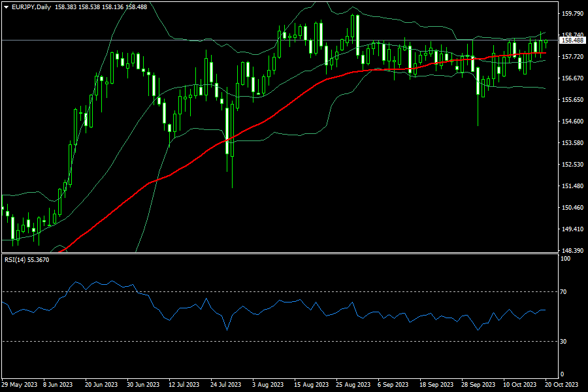The width and height of the screenshot is (588, 392).
Task: Click the 155.650 price scale label
Action: pyautogui.click(x=572, y=100)
